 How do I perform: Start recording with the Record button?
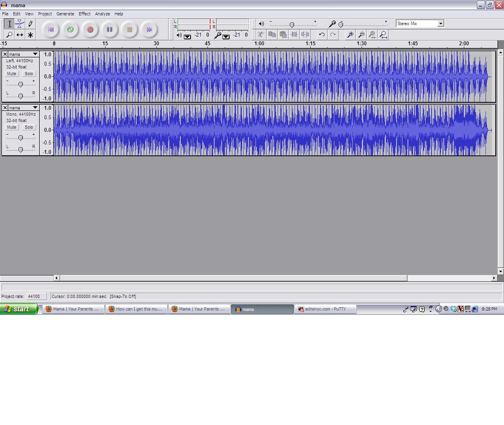click(x=90, y=30)
